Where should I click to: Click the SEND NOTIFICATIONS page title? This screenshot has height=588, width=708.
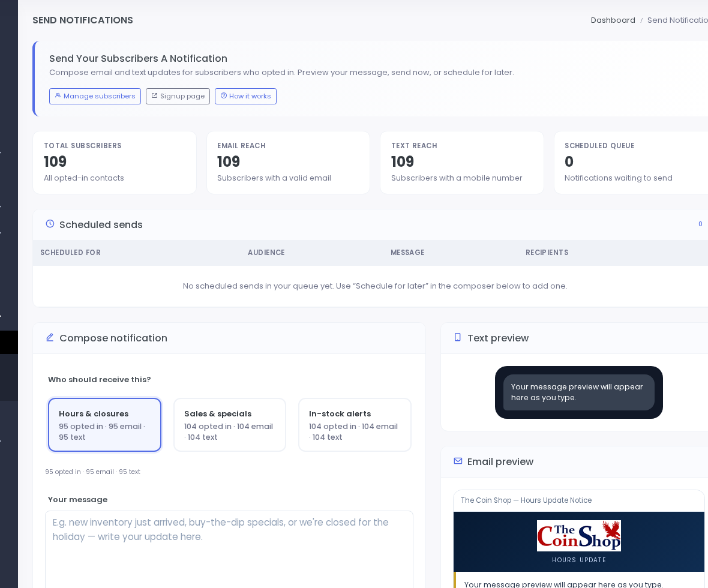pyautogui.click(x=83, y=20)
